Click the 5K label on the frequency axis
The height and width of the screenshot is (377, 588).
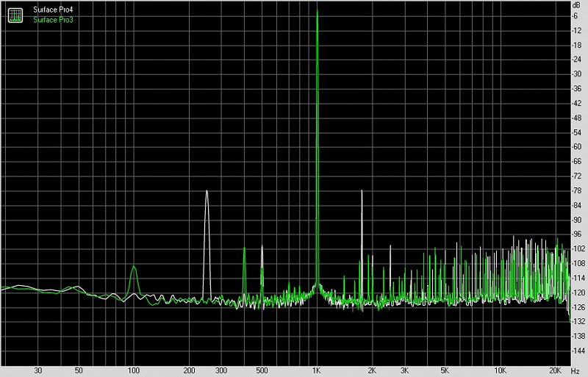(x=445, y=371)
